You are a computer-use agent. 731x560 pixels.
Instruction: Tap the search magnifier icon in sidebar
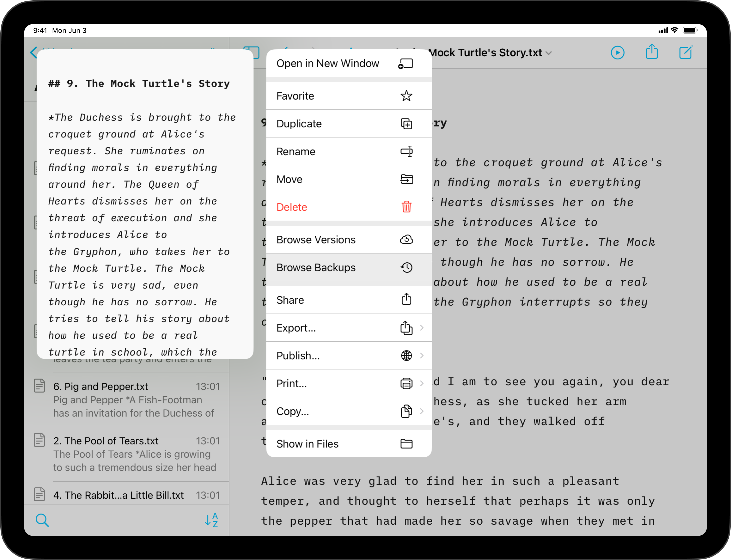42,520
